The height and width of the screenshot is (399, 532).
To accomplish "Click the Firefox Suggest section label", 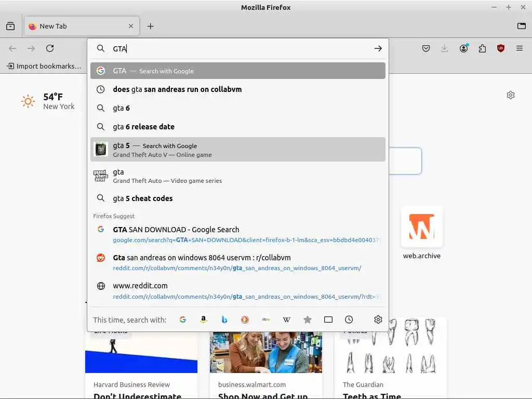I will (x=114, y=216).
